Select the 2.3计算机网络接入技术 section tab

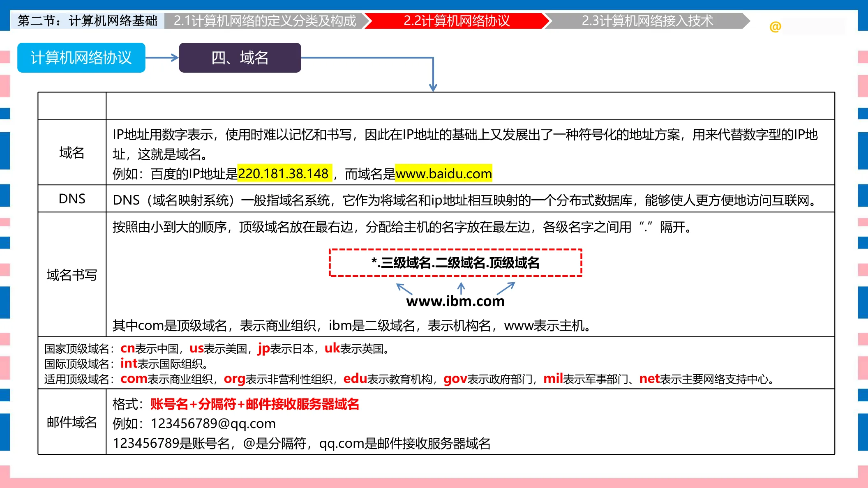(647, 21)
